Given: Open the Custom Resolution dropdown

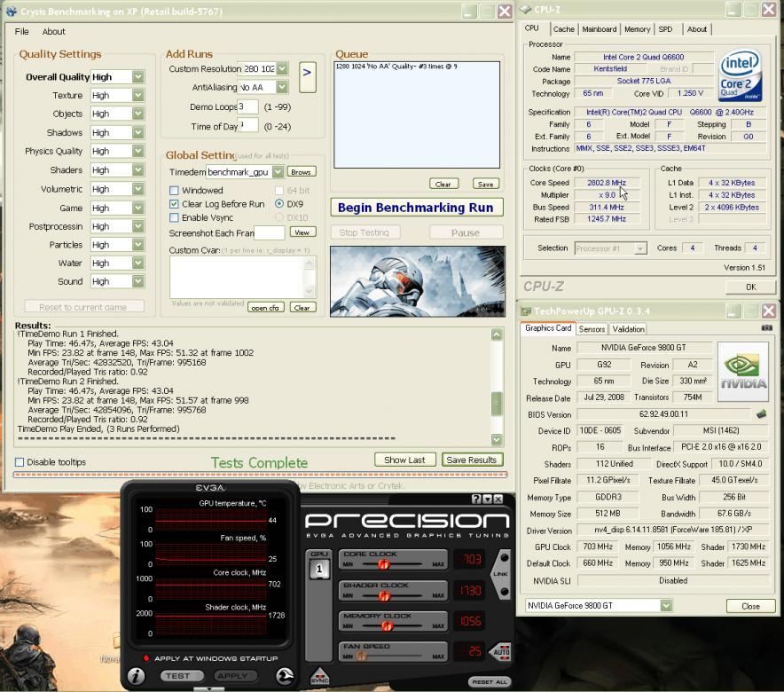Looking at the screenshot, I should pyautogui.click(x=282, y=68).
